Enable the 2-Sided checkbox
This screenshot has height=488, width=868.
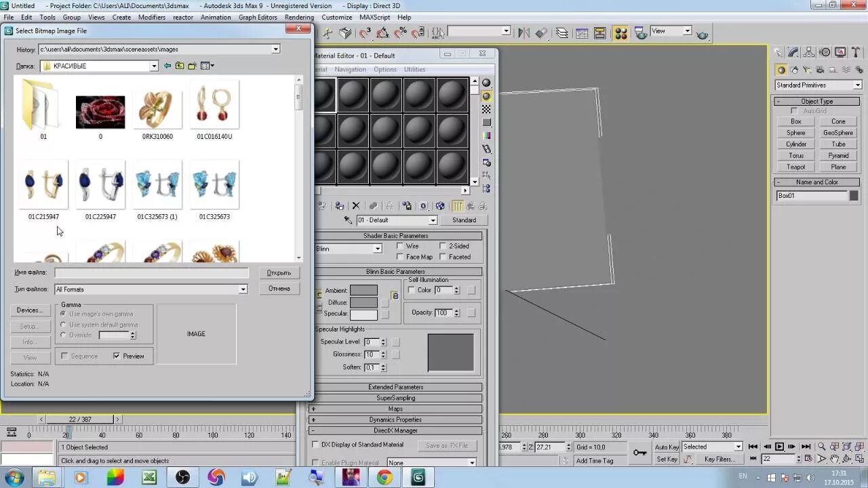coord(443,246)
